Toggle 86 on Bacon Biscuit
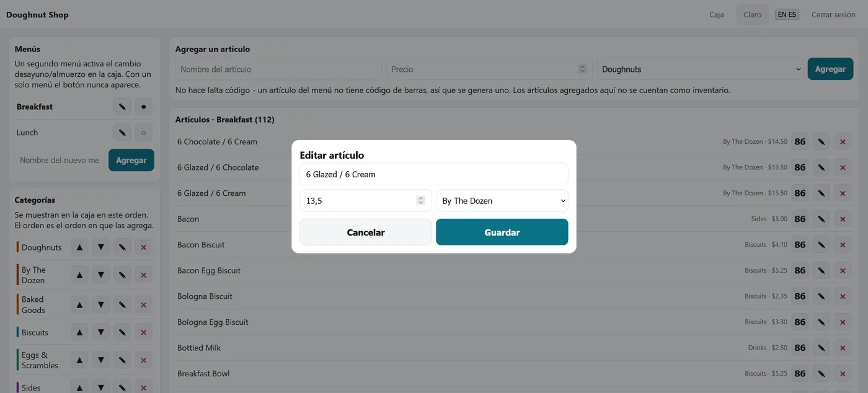 (x=800, y=245)
